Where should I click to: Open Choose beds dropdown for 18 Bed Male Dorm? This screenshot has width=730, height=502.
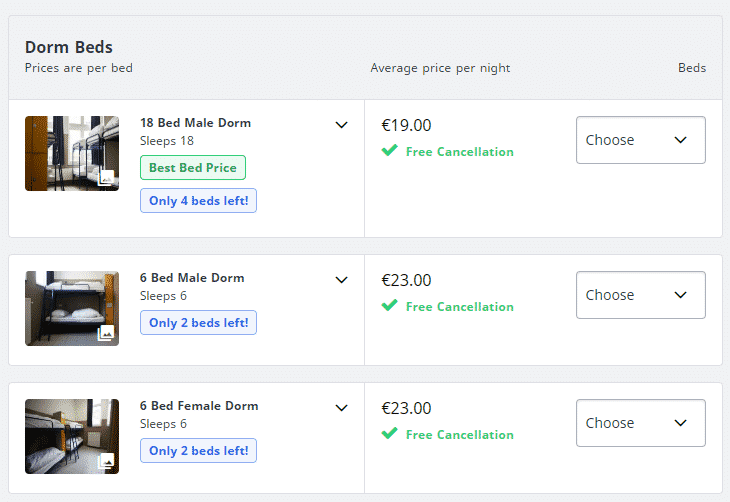click(x=641, y=140)
